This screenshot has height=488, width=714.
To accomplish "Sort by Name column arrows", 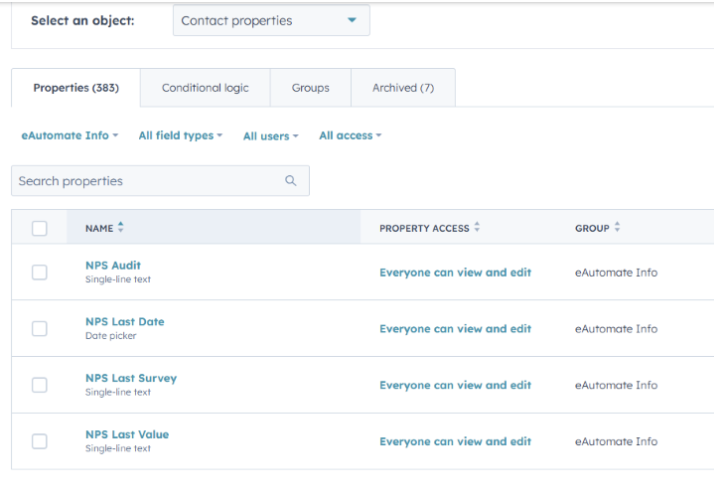I will coord(121,227).
